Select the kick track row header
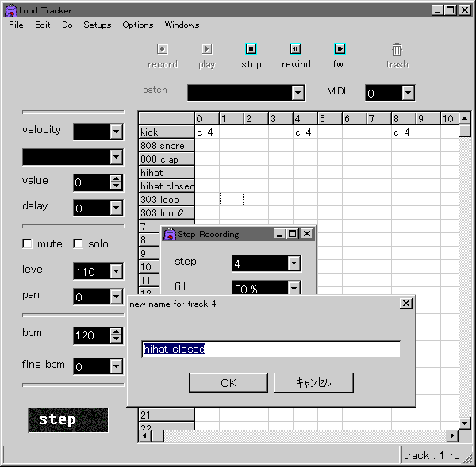This screenshot has width=476, height=467. [167, 132]
